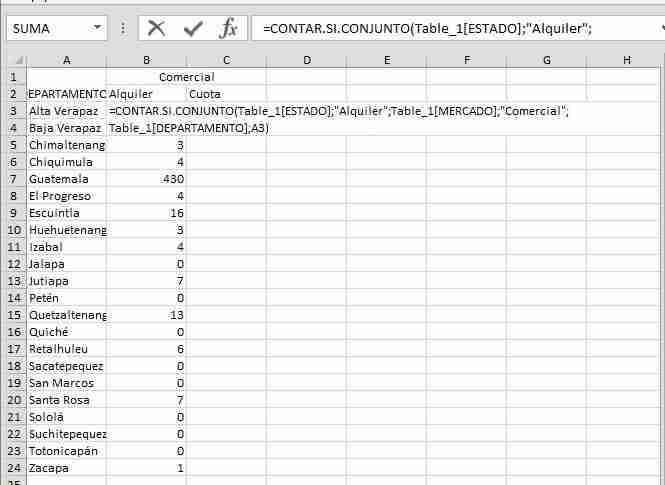
Task: Select the row 7 header
Action: [x=13, y=179]
